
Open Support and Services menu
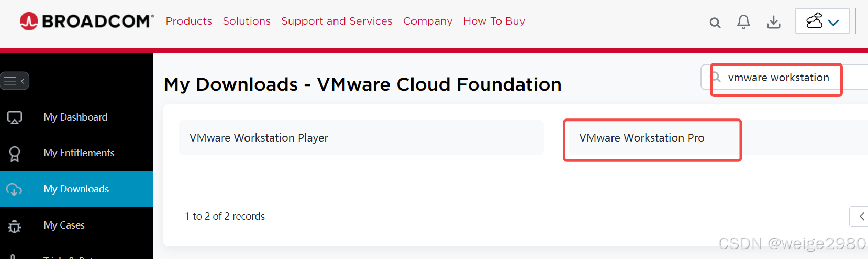point(337,21)
